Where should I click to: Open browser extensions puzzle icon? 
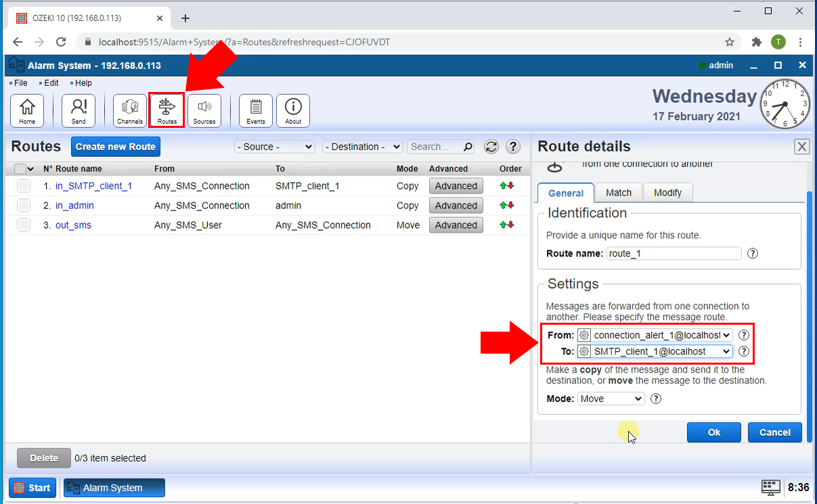pyautogui.click(x=757, y=42)
